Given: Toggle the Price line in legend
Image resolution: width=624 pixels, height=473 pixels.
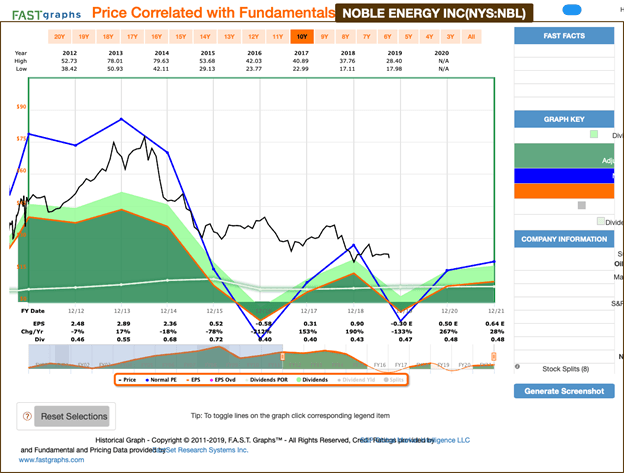Looking at the screenshot, I should [127, 380].
